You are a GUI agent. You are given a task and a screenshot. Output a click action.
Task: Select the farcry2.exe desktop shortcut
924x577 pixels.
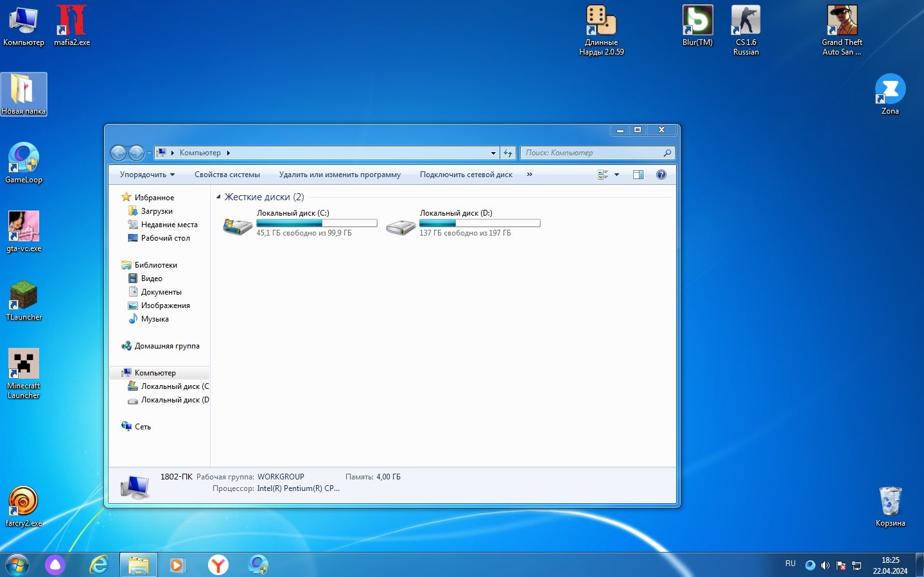tap(24, 506)
